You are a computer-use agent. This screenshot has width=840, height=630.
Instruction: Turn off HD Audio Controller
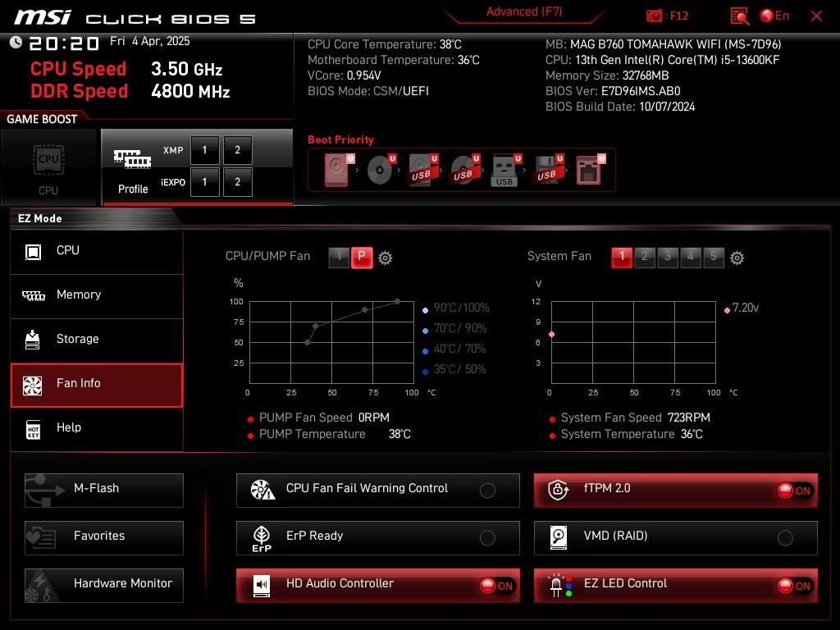pyautogui.click(x=377, y=586)
